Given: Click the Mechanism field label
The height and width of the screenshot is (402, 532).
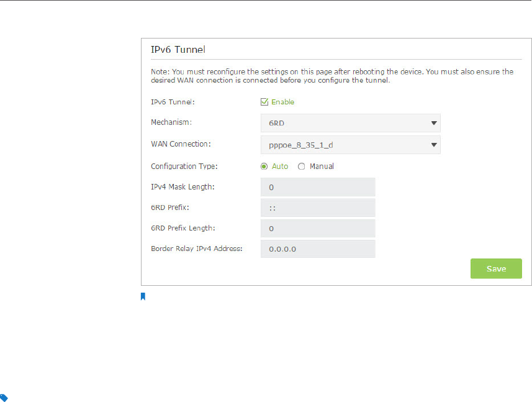Looking at the screenshot, I should pos(171,123).
